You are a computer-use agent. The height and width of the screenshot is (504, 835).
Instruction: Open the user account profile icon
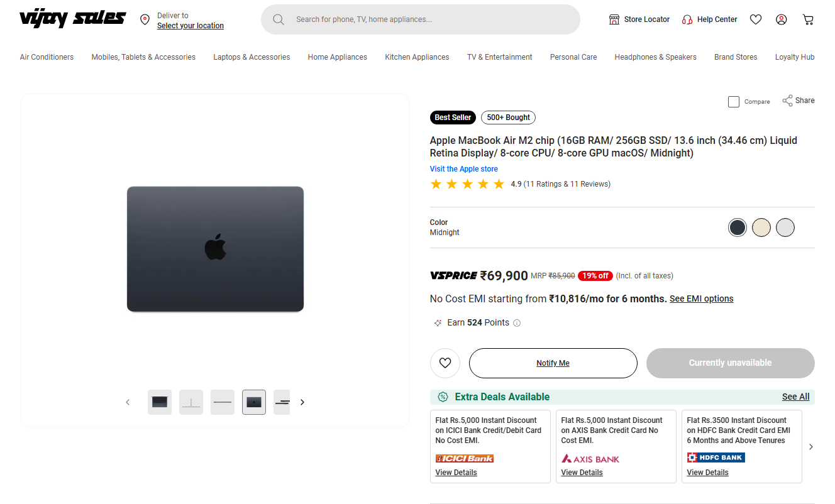(x=782, y=19)
